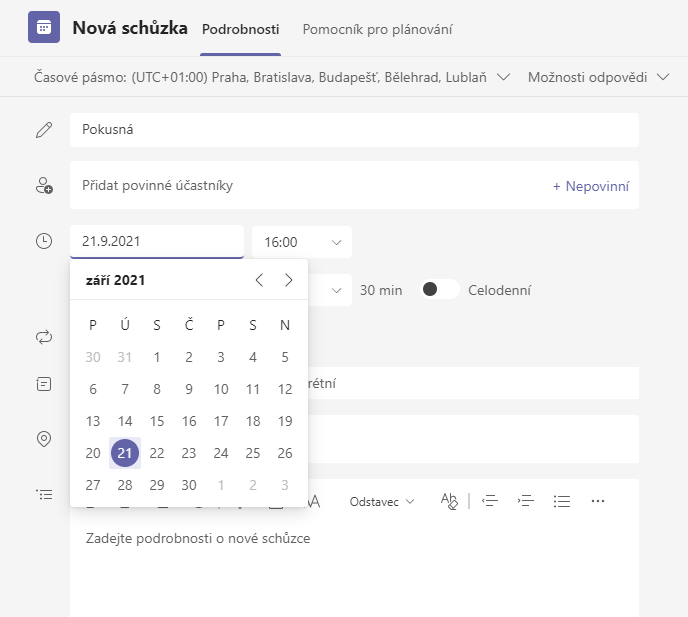Expand the Odstavec paragraph style dropdown
Viewport: 688px width, 617px height.
point(382,501)
